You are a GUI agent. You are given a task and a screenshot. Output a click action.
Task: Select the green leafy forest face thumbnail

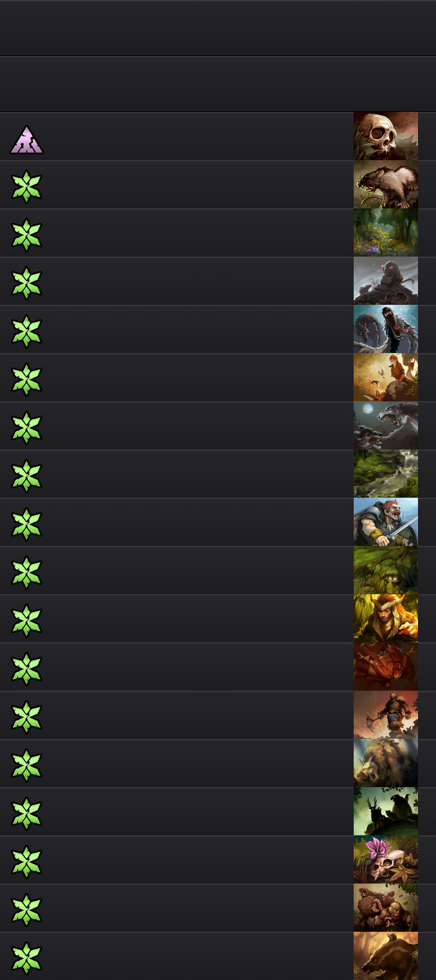386,570
